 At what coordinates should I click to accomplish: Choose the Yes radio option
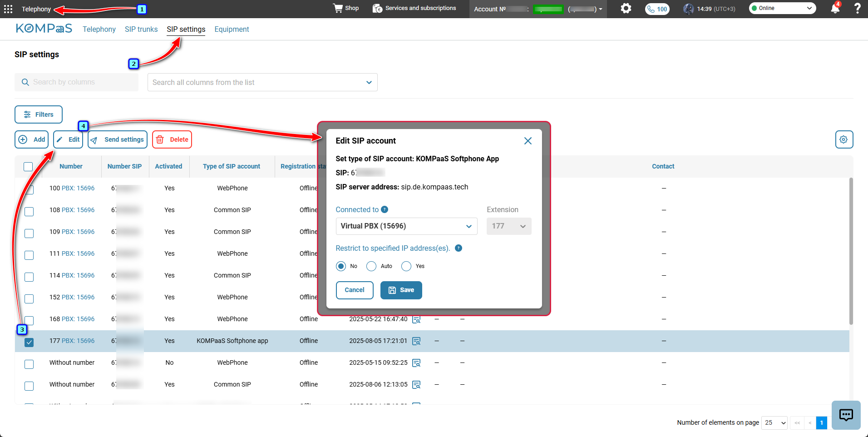click(406, 266)
